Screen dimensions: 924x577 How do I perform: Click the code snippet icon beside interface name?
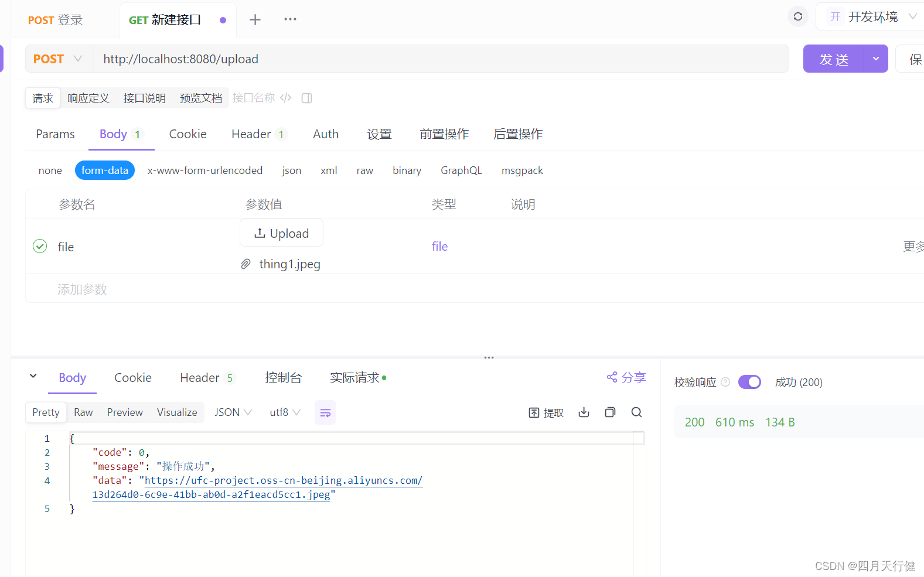[x=286, y=98]
